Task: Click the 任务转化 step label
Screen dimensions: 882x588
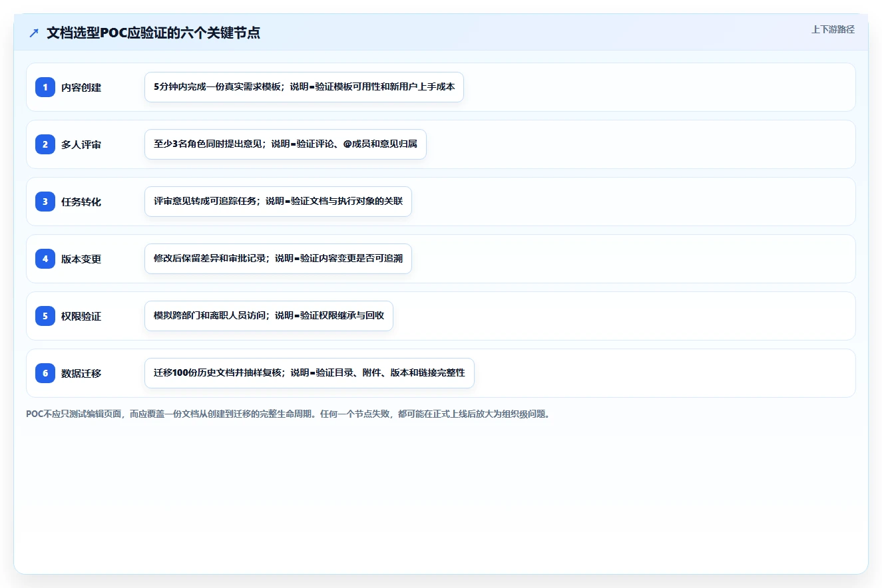Action: click(81, 202)
